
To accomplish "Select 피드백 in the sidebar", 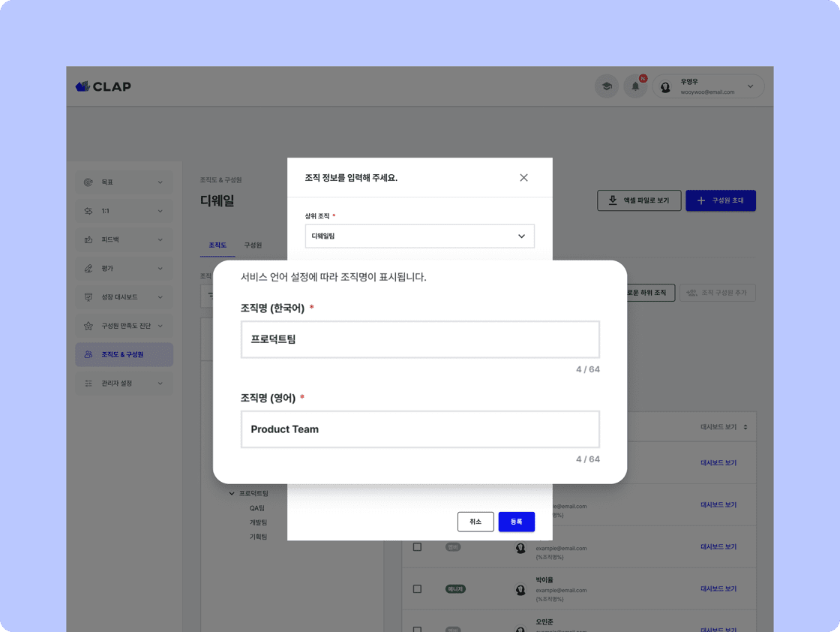I will [124, 239].
